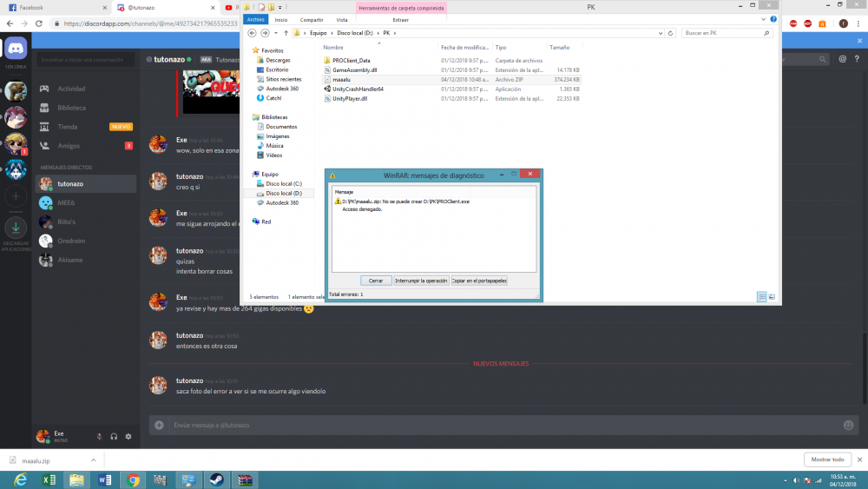Click the add server plus icon
The height and width of the screenshot is (489, 868).
(x=16, y=197)
